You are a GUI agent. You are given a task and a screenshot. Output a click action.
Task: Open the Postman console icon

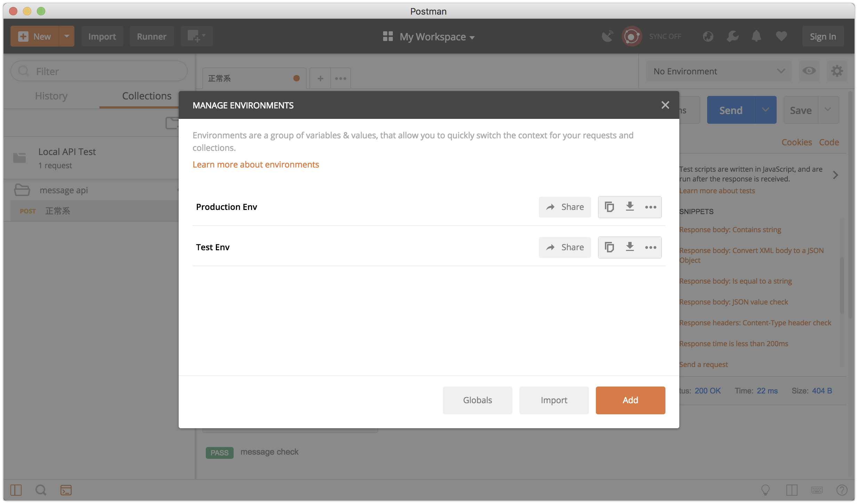pos(66,490)
